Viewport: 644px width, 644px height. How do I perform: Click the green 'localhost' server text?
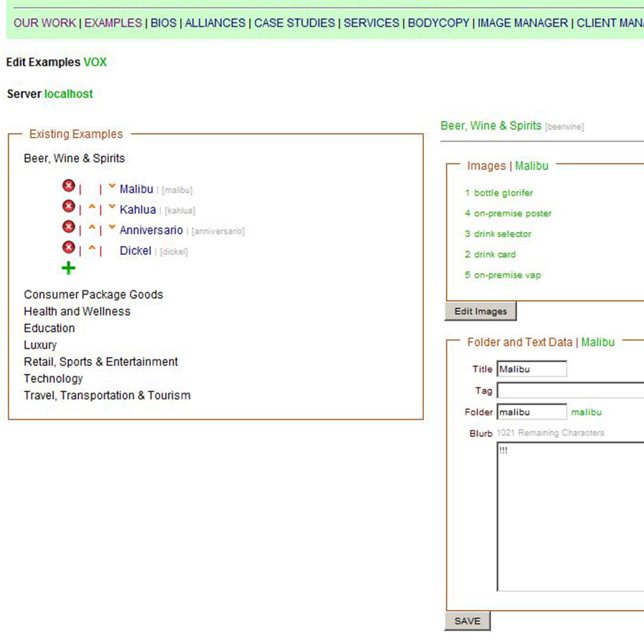coord(68,94)
